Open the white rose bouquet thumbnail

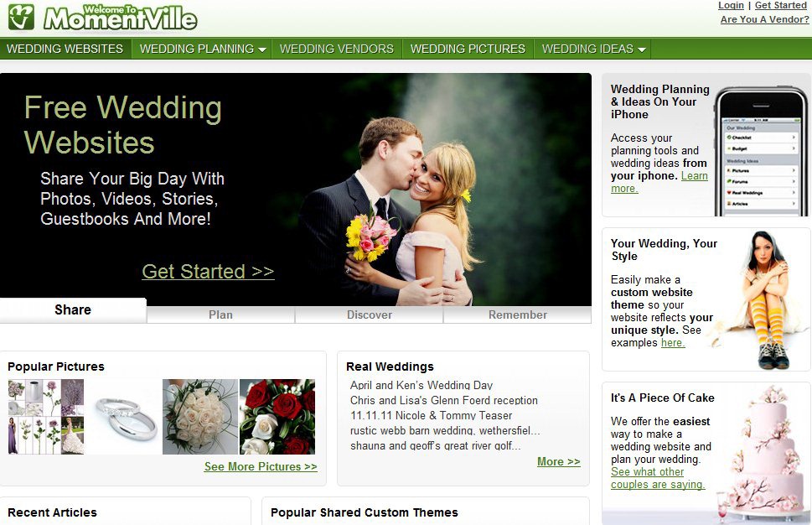[x=200, y=417]
